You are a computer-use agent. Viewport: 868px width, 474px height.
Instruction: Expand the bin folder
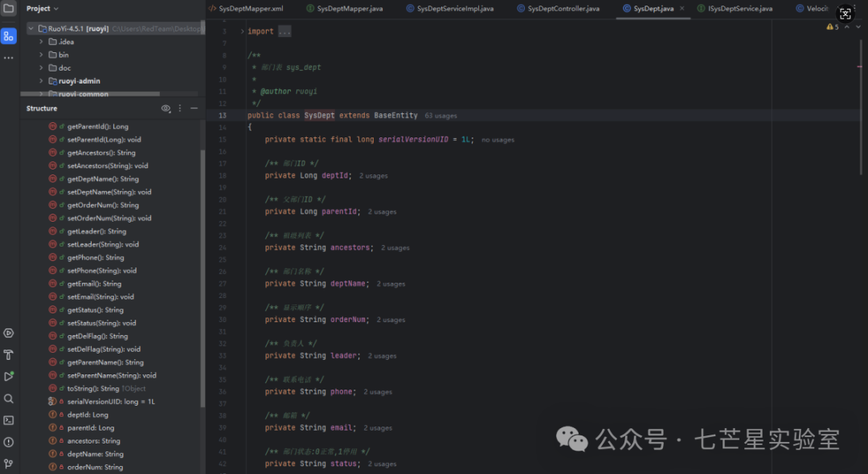pos(41,55)
